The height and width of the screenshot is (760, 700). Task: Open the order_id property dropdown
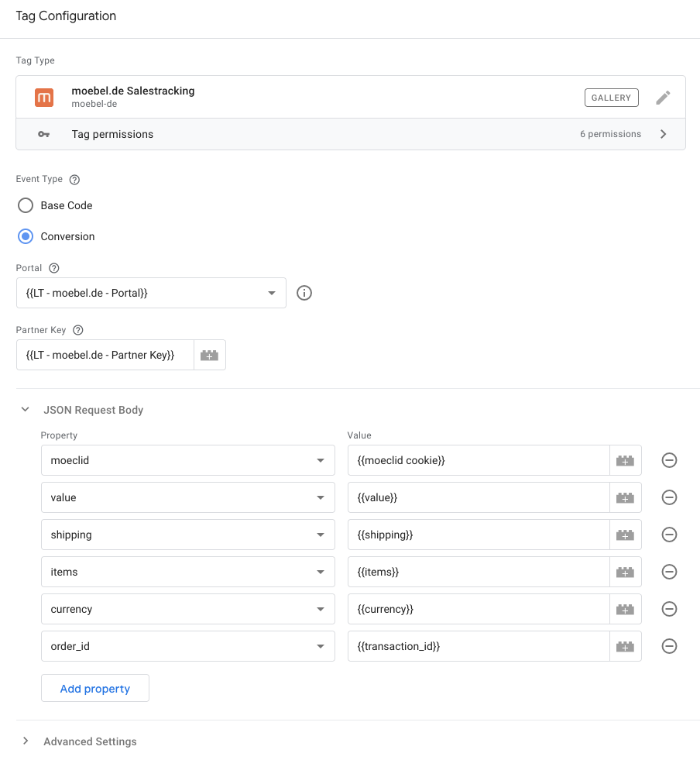tap(188, 646)
